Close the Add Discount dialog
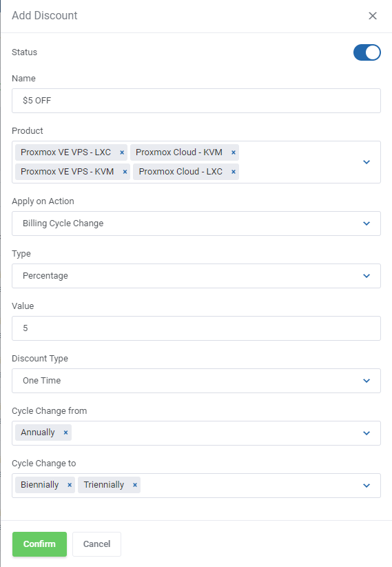392x567 pixels. pos(373,16)
